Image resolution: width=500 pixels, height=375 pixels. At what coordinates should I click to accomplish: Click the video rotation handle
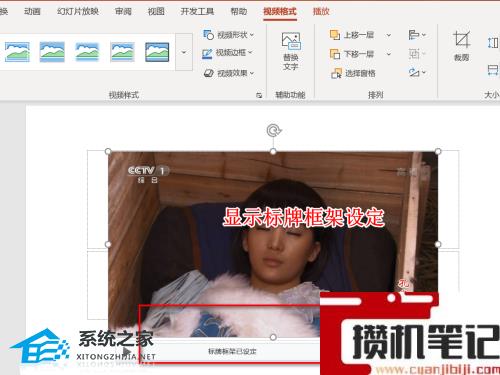point(274,130)
